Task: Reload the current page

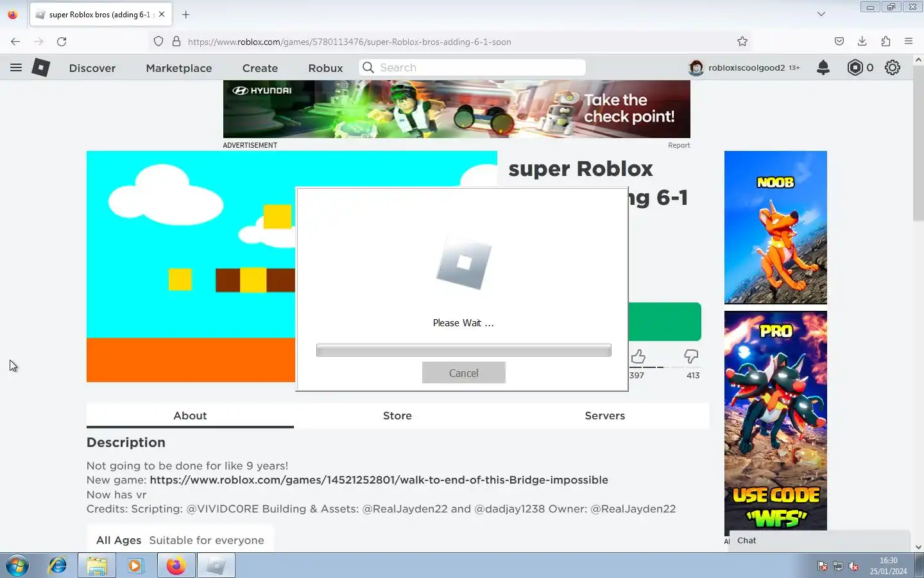Action: pos(62,41)
